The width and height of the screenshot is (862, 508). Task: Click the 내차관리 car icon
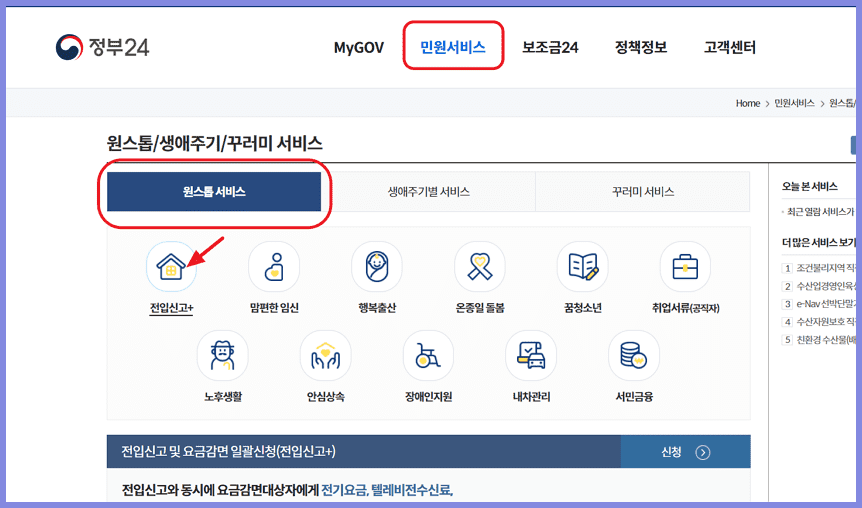click(x=531, y=356)
